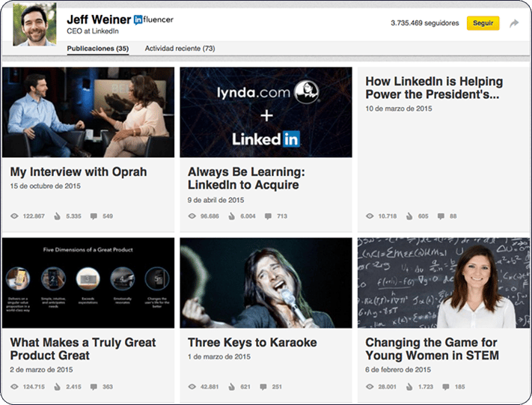The height and width of the screenshot is (405, 532).
Task: Click likes thumb icon on Oprah post
Action: (58, 216)
